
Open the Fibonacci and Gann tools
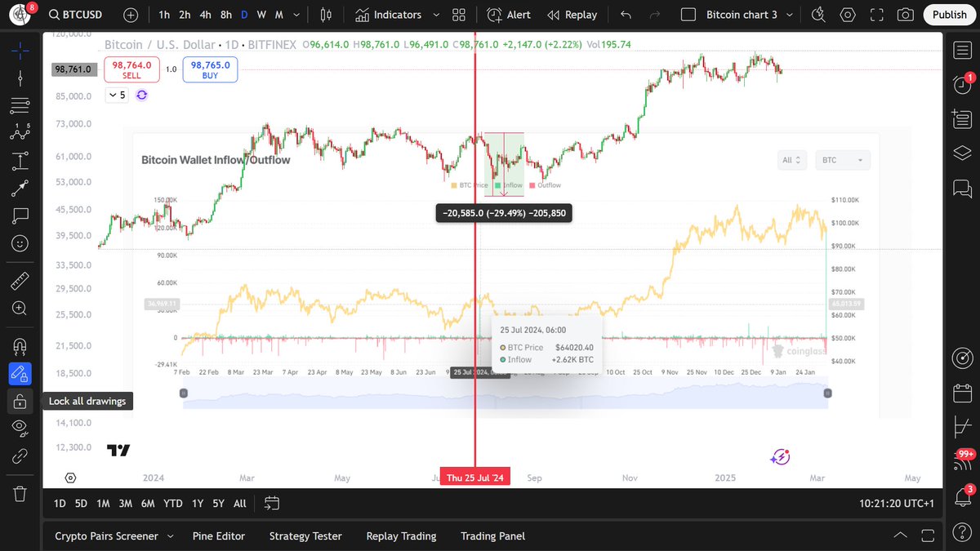[x=20, y=105]
